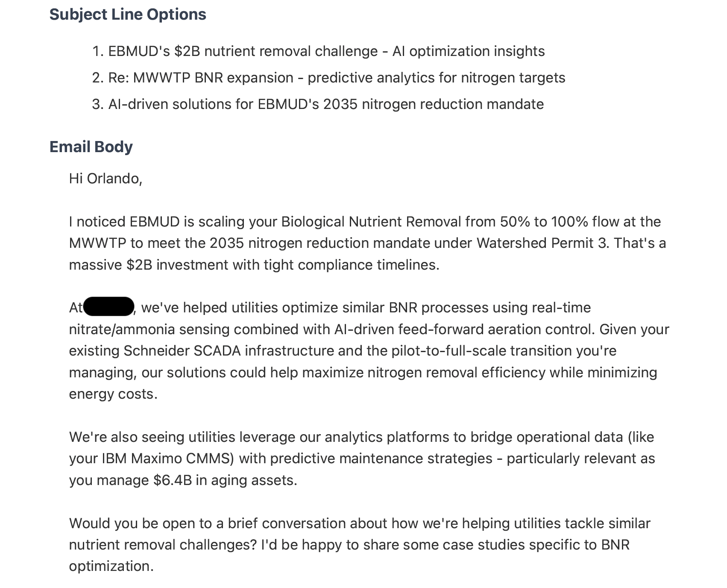This screenshot has height=588, width=727.
Task: Select the second subject line starting "Re: MWWTP"
Action: pyautogui.click(x=337, y=78)
